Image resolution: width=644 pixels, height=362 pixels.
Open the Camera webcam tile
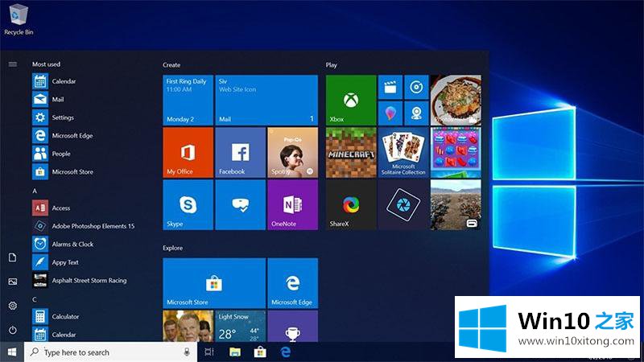tap(416, 113)
